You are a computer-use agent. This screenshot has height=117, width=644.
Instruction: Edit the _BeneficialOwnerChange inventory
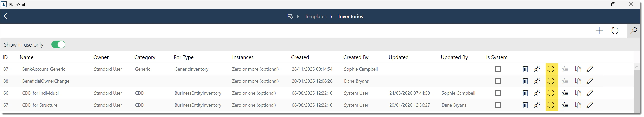click(x=590, y=81)
